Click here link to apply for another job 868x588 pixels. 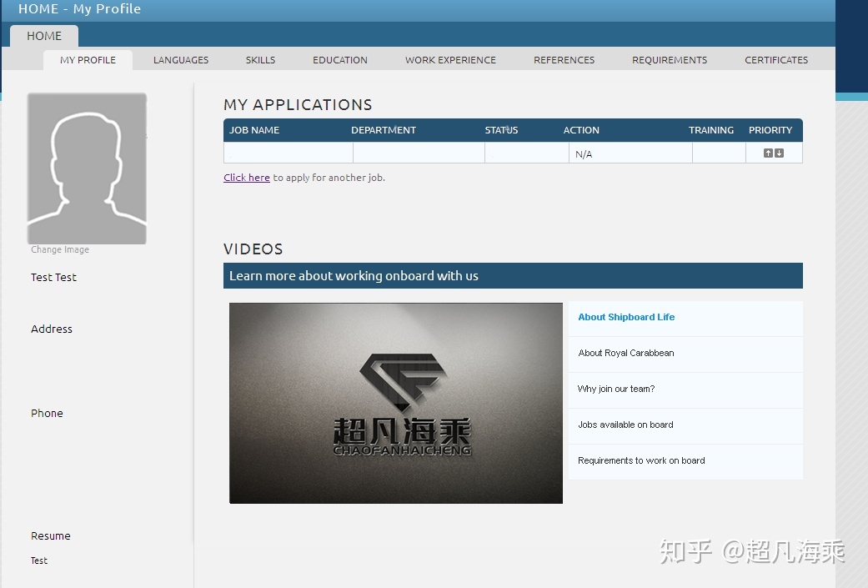247,178
